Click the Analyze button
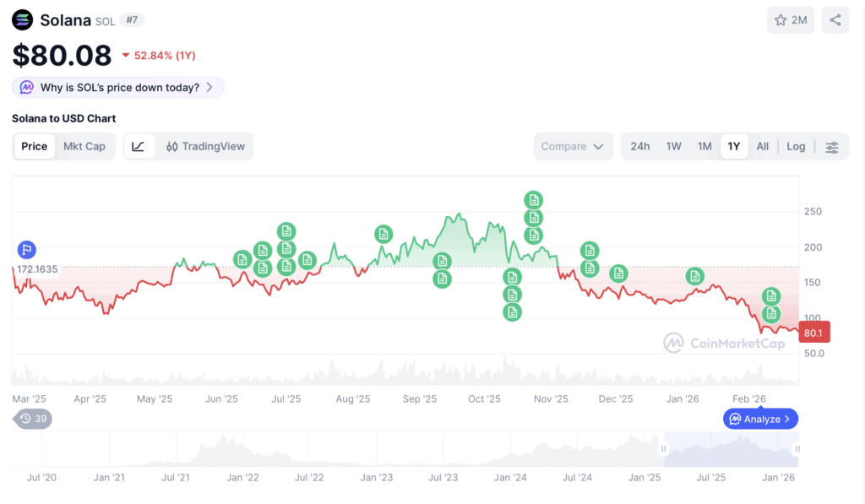 point(760,419)
